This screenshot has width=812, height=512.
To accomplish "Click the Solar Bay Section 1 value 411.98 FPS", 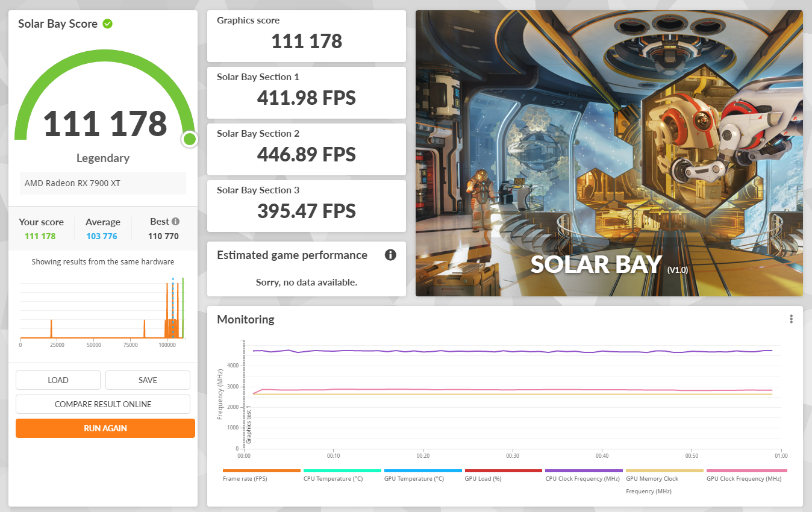I will (x=307, y=98).
